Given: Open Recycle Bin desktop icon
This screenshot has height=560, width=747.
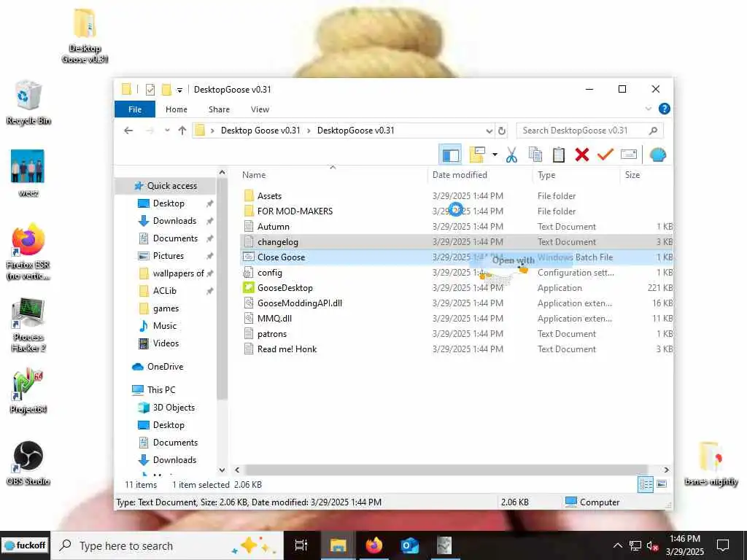Looking at the screenshot, I should click(x=28, y=102).
